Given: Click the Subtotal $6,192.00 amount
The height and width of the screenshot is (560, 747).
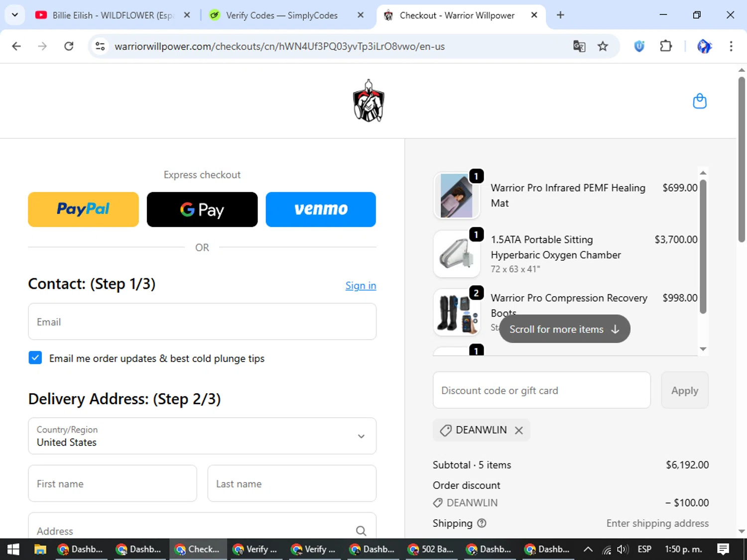Looking at the screenshot, I should [x=687, y=465].
